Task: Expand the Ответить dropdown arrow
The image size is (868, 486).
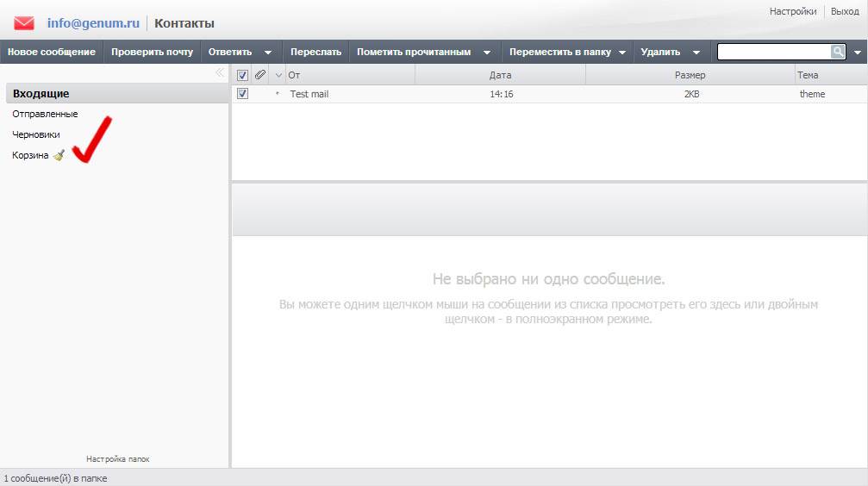Action: click(x=268, y=53)
